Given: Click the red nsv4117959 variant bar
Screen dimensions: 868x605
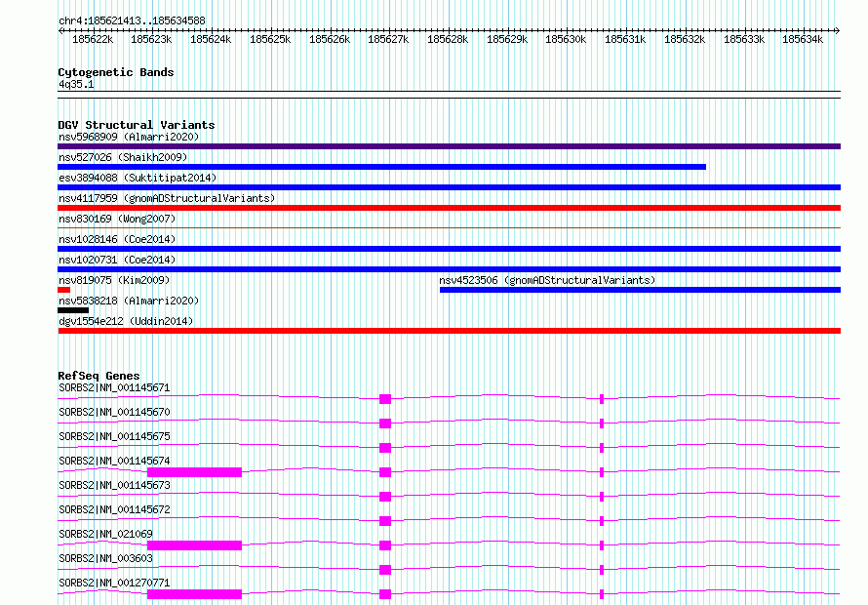Looking at the screenshot, I should tap(449, 208).
